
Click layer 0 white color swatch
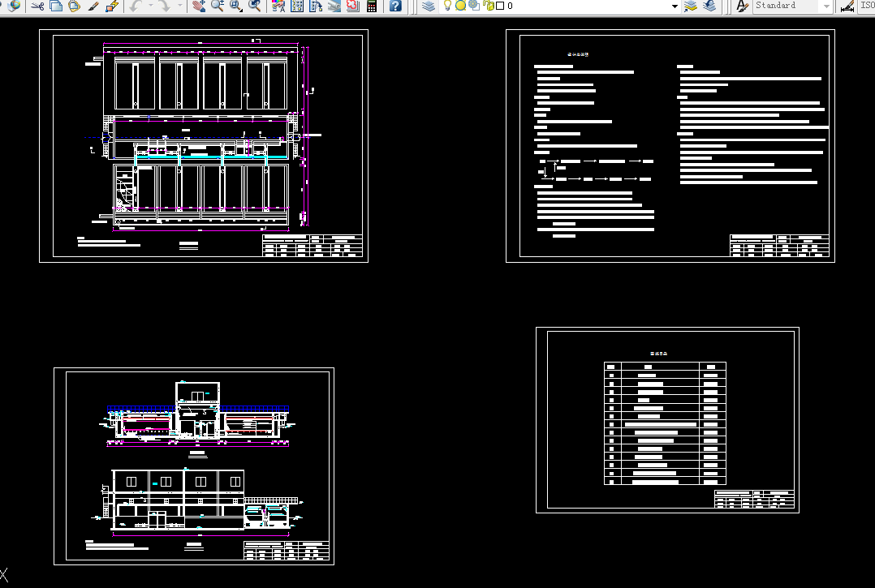pyautogui.click(x=500, y=6)
